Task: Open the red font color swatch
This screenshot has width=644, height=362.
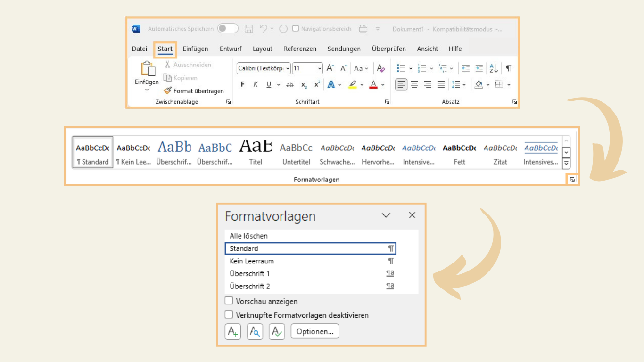Action: (x=373, y=84)
